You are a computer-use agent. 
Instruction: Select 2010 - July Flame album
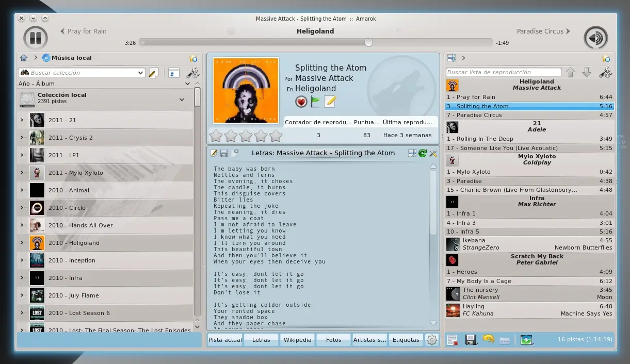(105, 295)
